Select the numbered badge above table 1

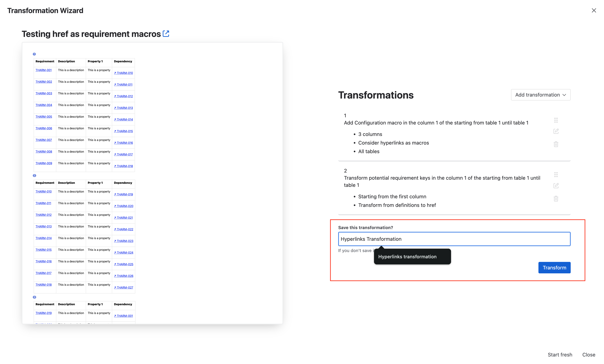[x=34, y=54]
